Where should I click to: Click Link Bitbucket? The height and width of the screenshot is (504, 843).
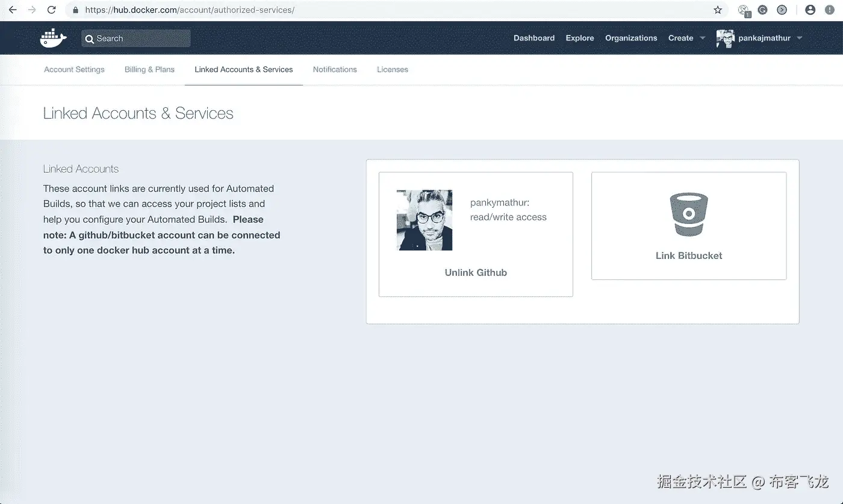(x=689, y=255)
